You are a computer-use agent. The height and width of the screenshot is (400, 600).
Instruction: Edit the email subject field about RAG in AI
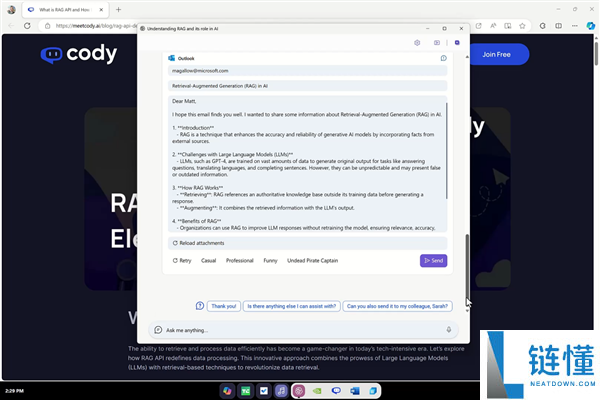(307, 86)
